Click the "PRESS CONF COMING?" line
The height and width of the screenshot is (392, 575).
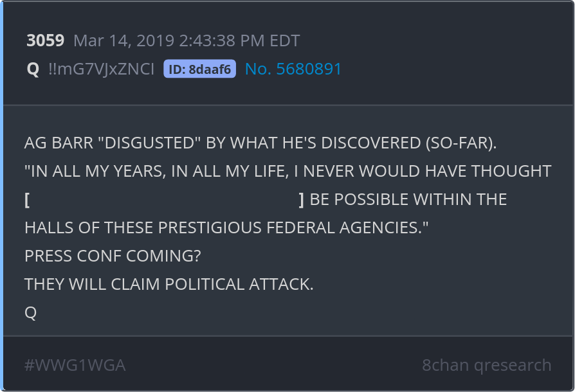pos(113,256)
